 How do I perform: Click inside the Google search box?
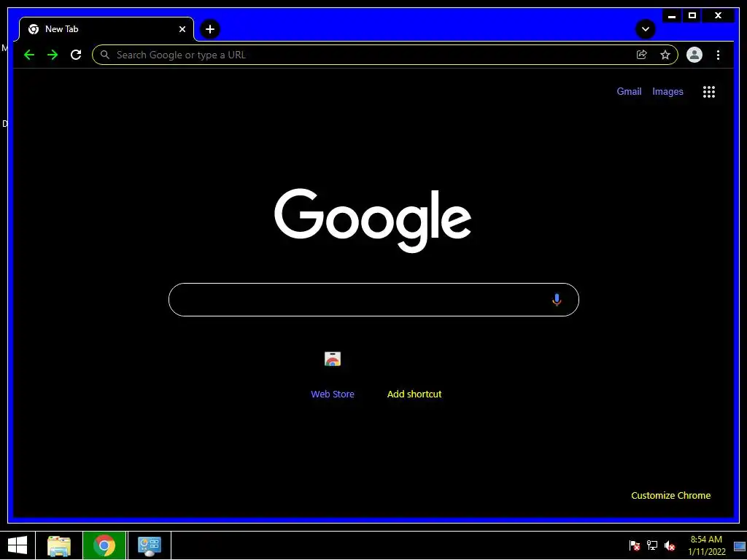(x=373, y=300)
